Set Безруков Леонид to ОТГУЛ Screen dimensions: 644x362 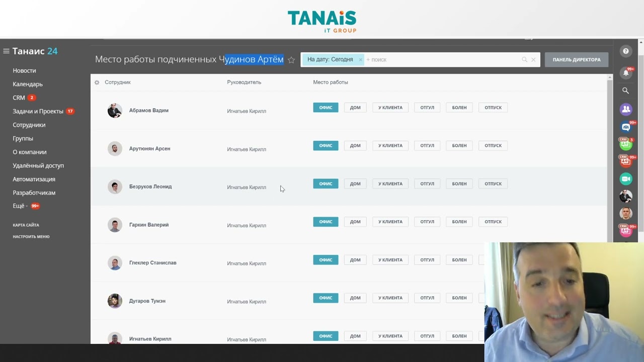[427, 184]
